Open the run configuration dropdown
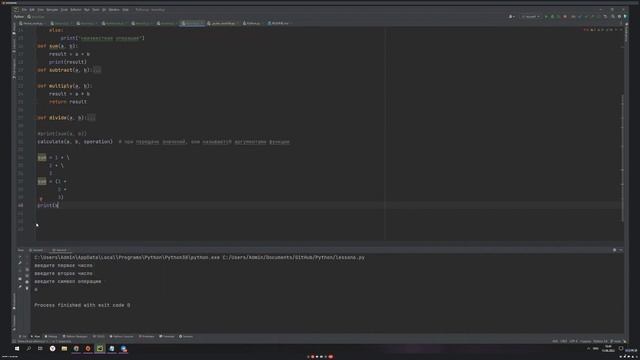This screenshot has height=360, width=640. point(530,17)
